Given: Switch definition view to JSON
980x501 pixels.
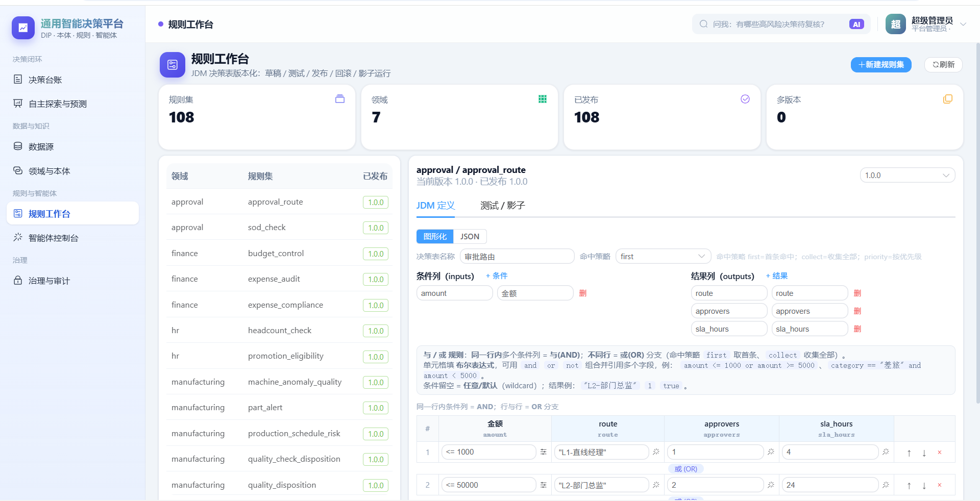Looking at the screenshot, I should point(470,236).
